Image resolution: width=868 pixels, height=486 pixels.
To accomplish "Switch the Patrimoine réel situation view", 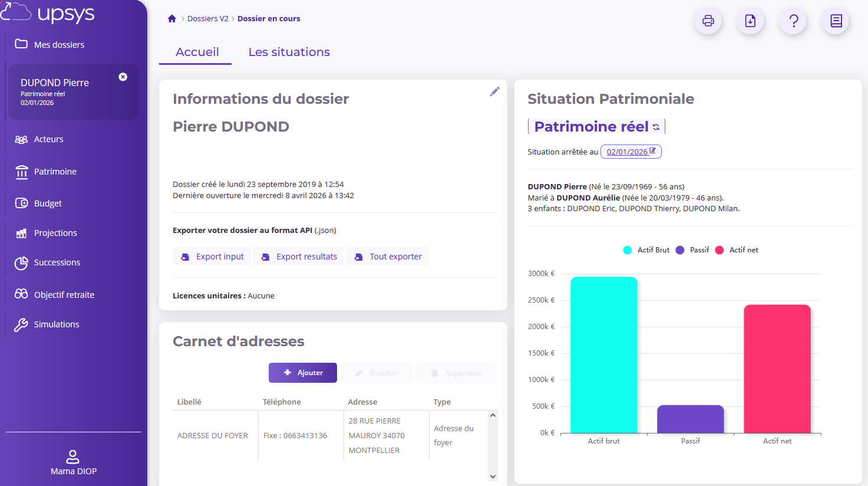I will (x=596, y=126).
